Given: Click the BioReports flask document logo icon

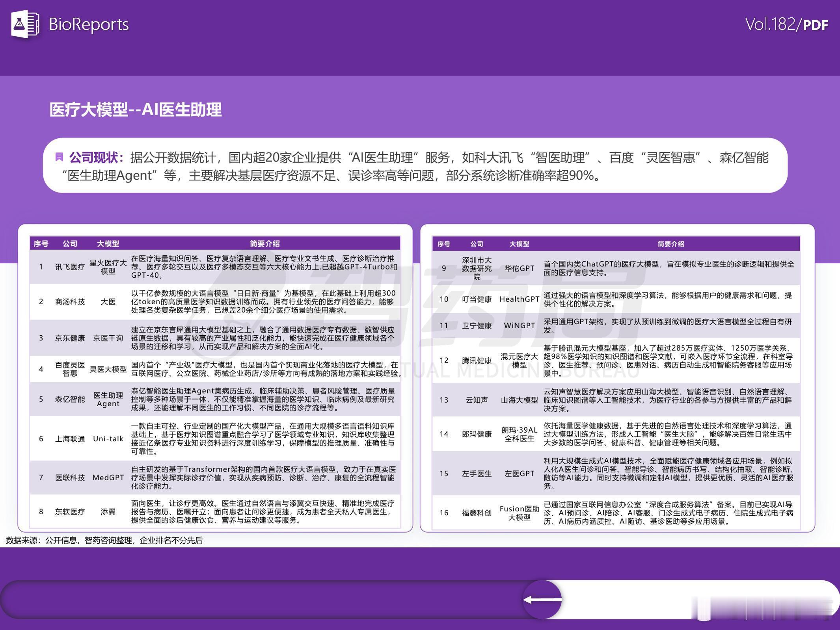Looking at the screenshot, I should pos(25,24).
